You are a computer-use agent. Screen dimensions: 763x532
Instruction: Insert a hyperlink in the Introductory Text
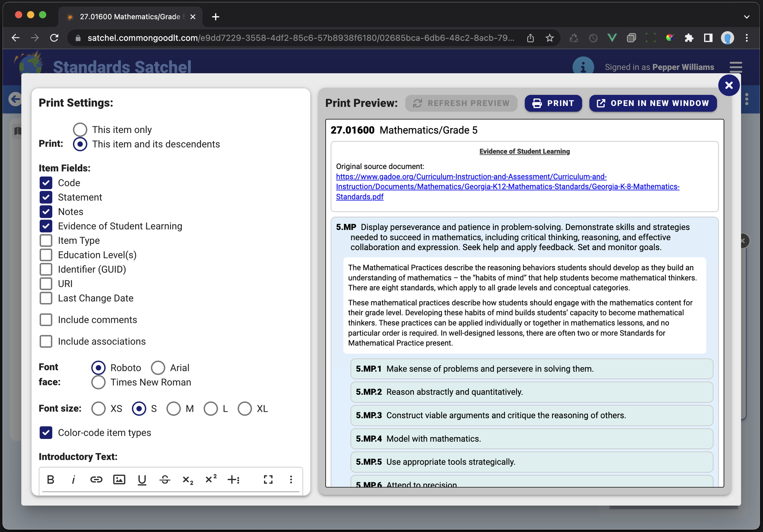pyautogui.click(x=96, y=479)
